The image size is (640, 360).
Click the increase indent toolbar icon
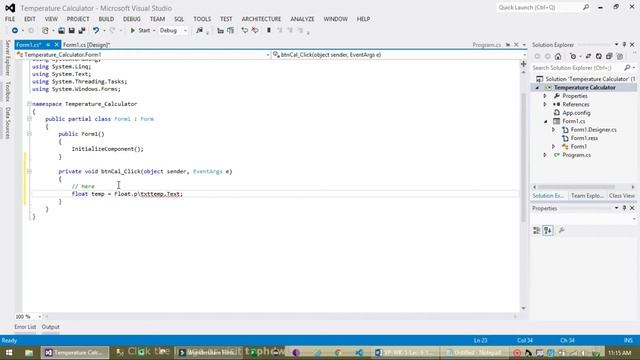pos(231,31)
